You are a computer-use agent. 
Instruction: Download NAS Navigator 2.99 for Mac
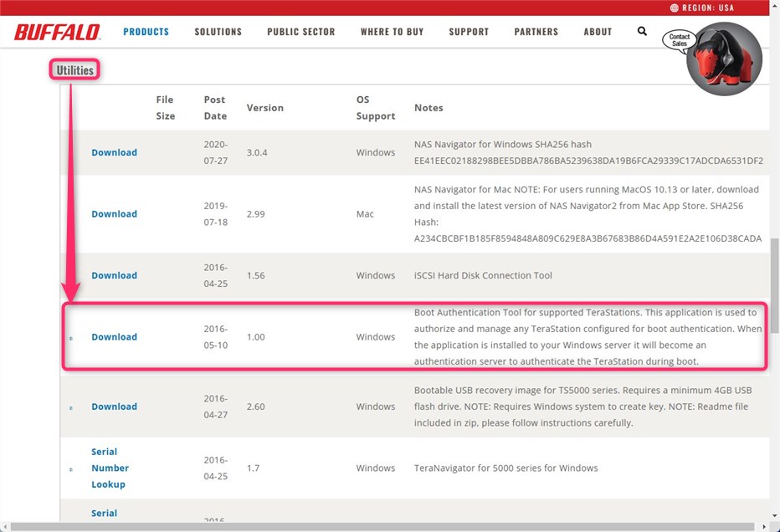coord(114,214)
